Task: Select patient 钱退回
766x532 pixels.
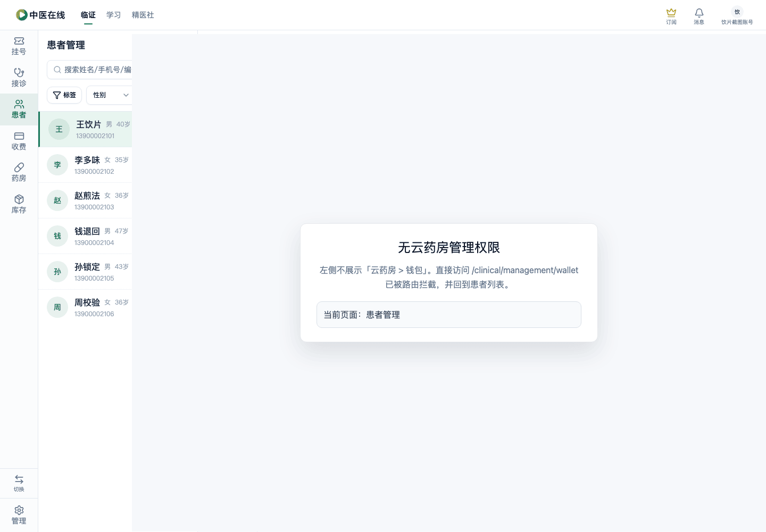Action: coord(85,236)
